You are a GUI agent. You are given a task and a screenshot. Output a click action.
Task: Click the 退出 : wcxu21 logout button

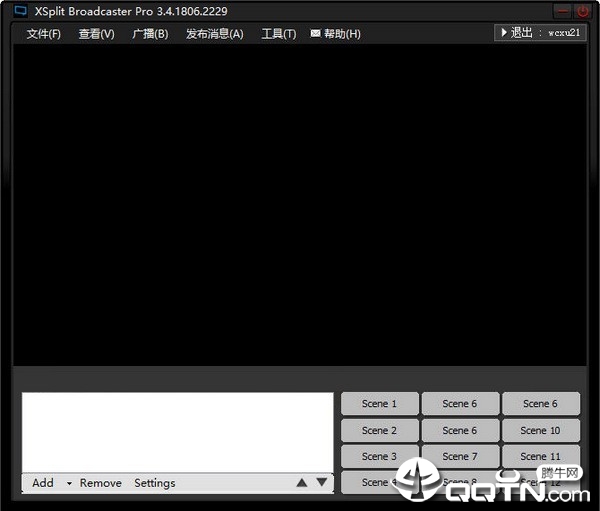click(540, 33)
